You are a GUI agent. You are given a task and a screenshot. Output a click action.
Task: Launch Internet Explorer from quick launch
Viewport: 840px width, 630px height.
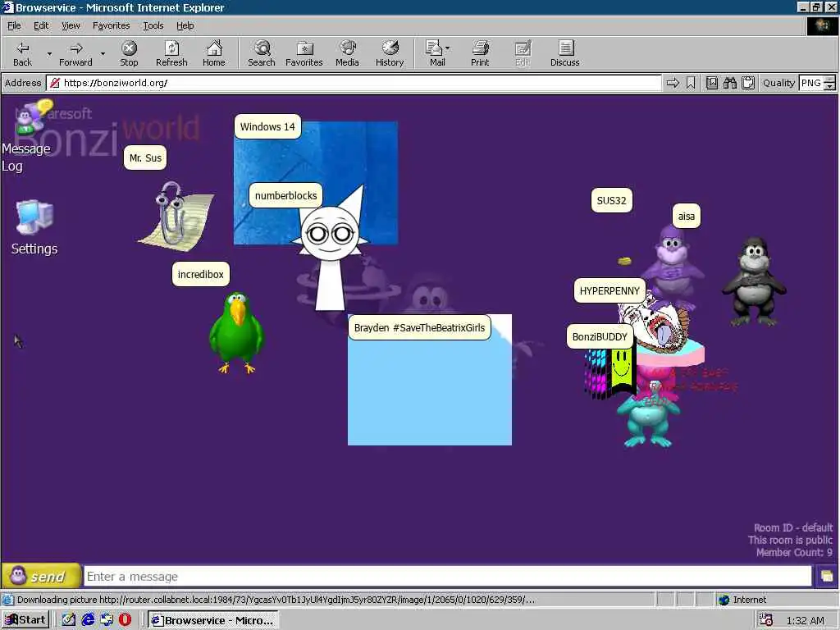tap(88, 620)
